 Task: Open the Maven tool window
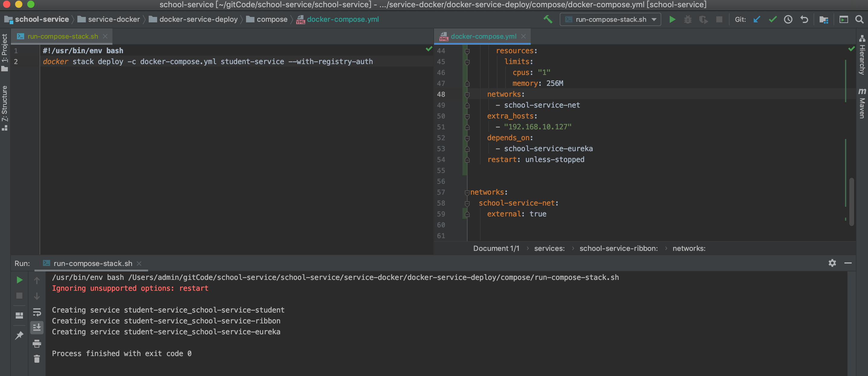point(862,103)
